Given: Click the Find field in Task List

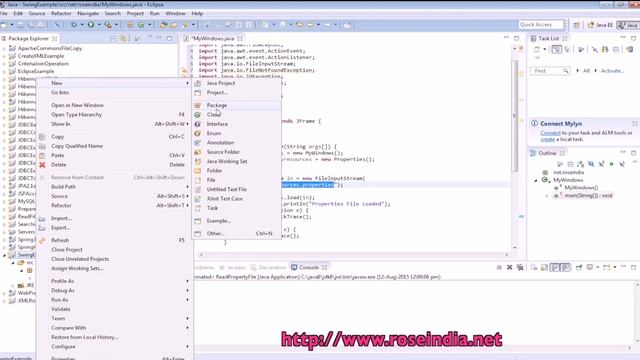Looking at the screenshot, I should tap(550, 71).
